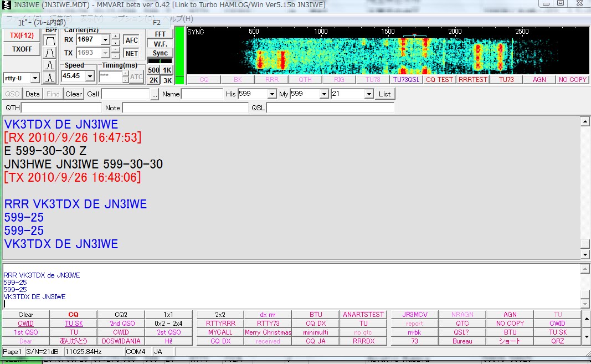Click the S/N=21dB status bar entry

42,352
